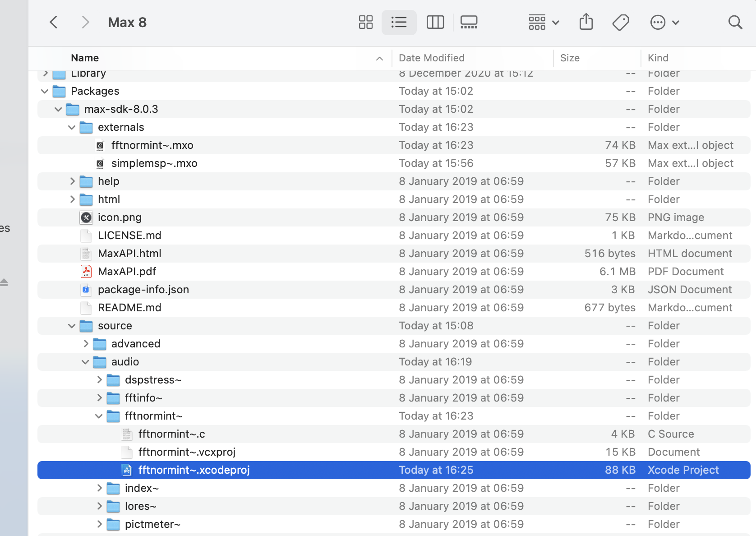Select the fftnormint~.c source file icon
Screen dimensions: 756x536
pos(127,434)
